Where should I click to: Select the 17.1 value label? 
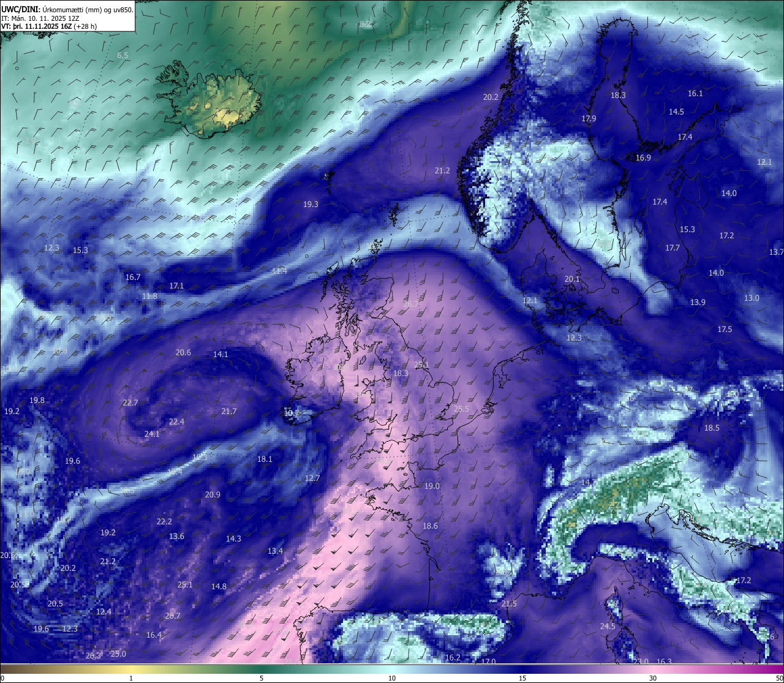[x=176, y=286]
